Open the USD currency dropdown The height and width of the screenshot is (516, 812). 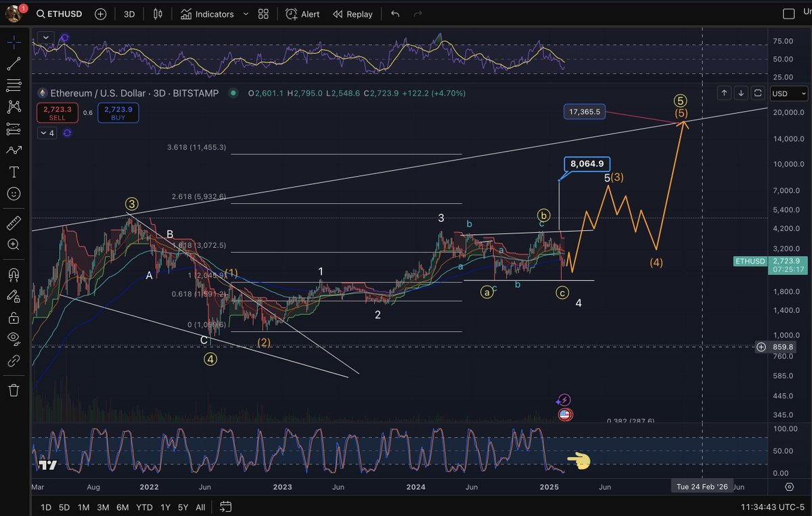point(790,93)
